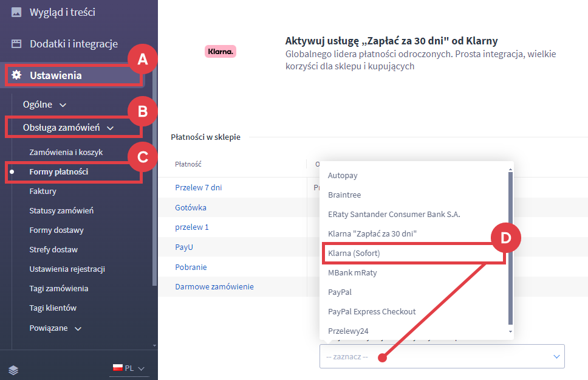Select Formy płatności in sidebar
The image size is (588, 380).
(x=58, y=172)
